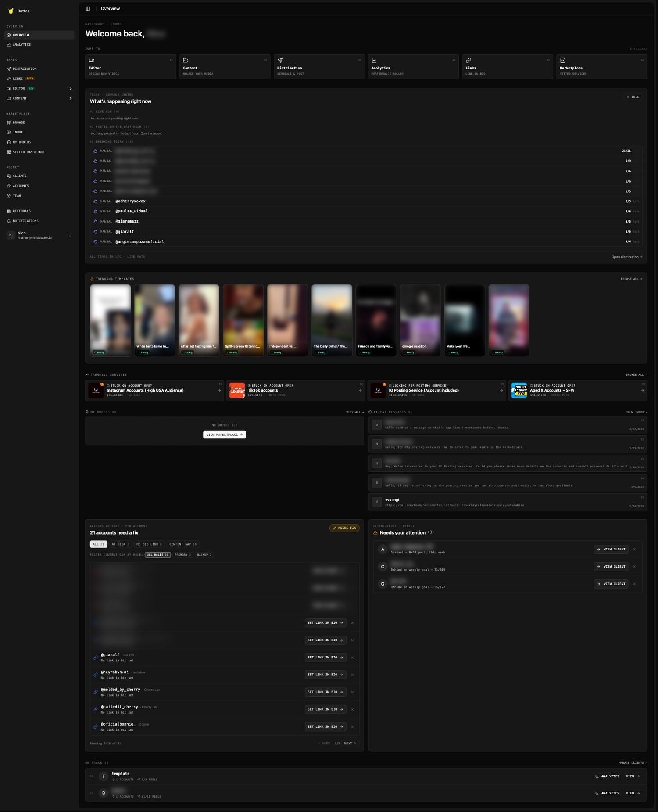Go to Next page of fixes

click(x=350, y=744)
